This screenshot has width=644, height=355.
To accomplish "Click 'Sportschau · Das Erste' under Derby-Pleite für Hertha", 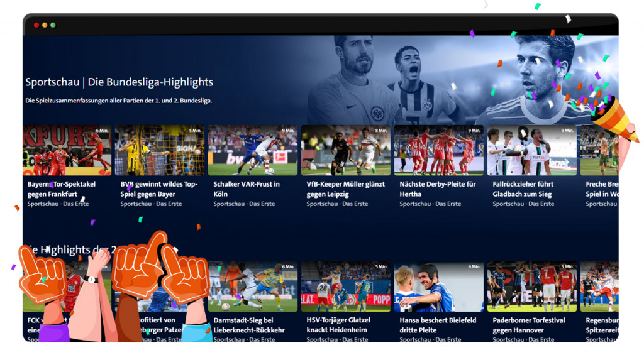I will 430,204.
